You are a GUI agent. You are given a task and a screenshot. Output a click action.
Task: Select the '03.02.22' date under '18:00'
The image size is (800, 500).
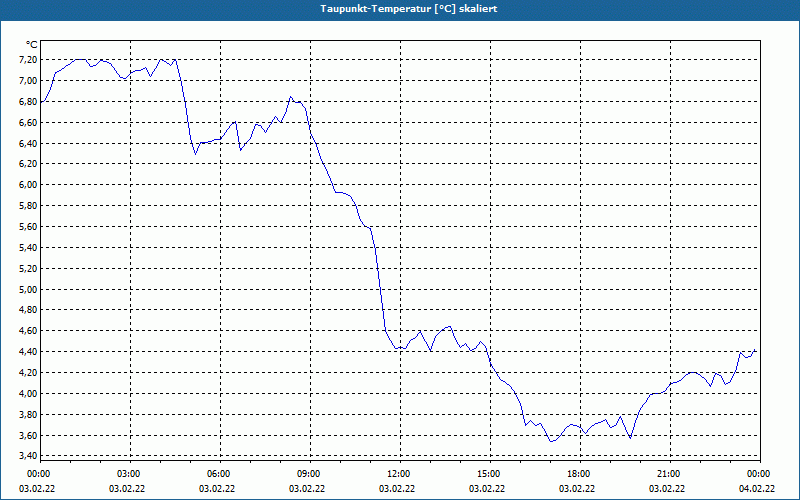(x=577, y=489)
